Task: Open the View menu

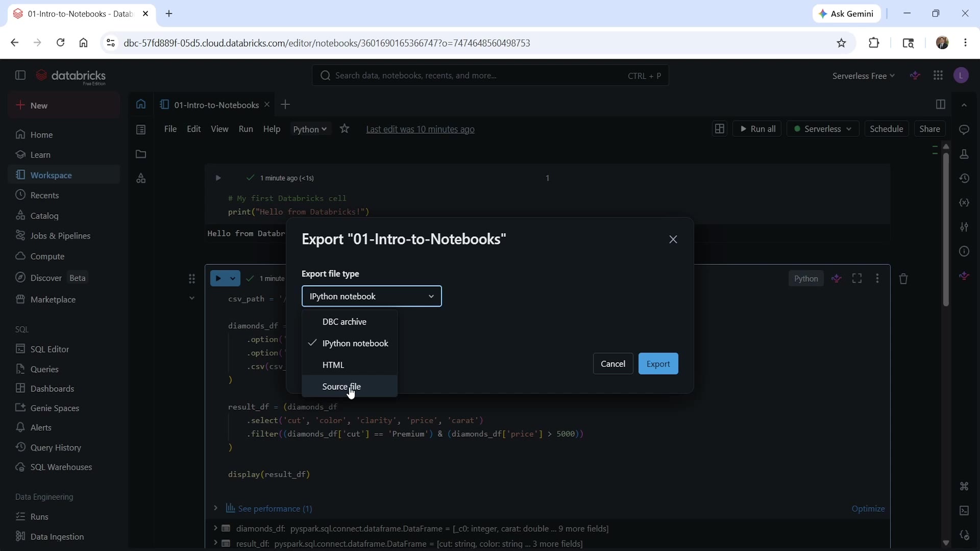Action: (219, 129)
